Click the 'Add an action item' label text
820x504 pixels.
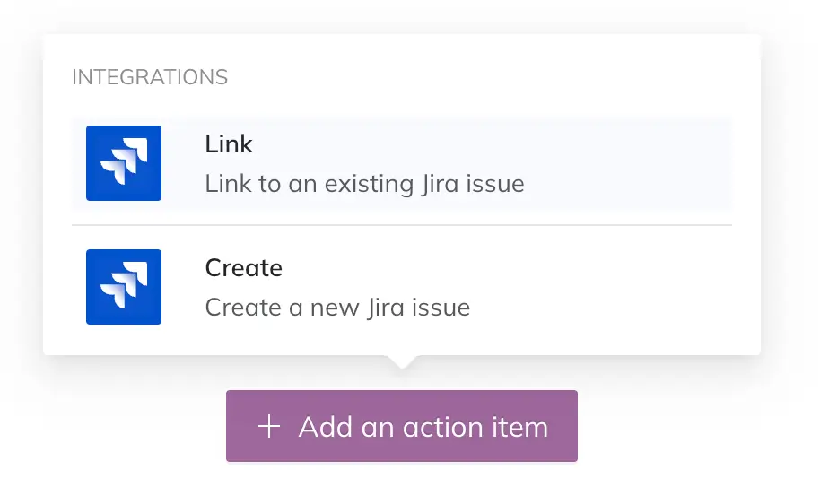click(x=423, y=427)
